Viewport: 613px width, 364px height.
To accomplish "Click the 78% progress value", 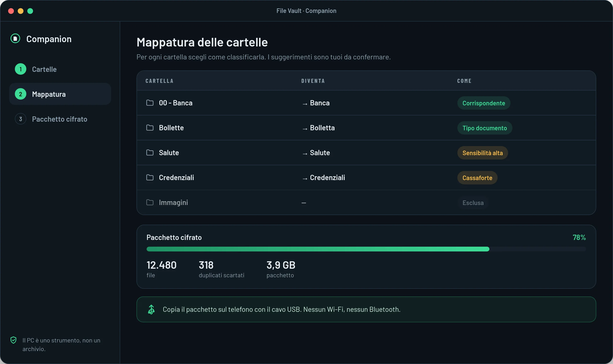I will pos(579,237).
